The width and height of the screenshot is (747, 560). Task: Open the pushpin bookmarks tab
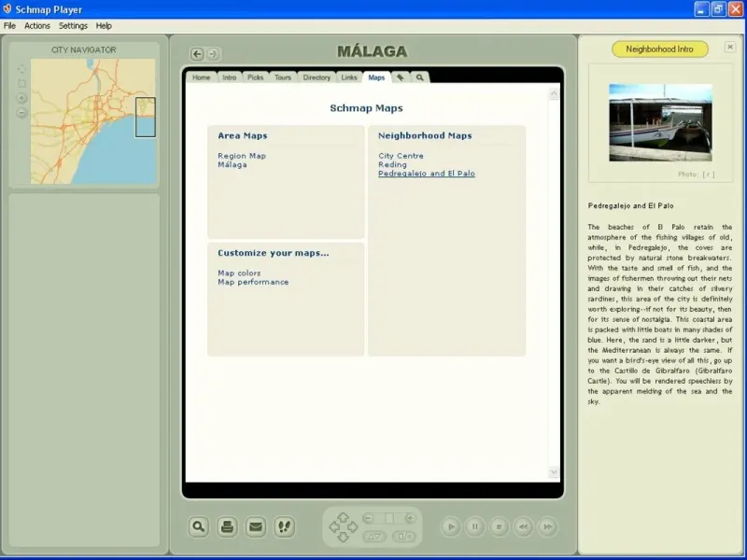401,77
